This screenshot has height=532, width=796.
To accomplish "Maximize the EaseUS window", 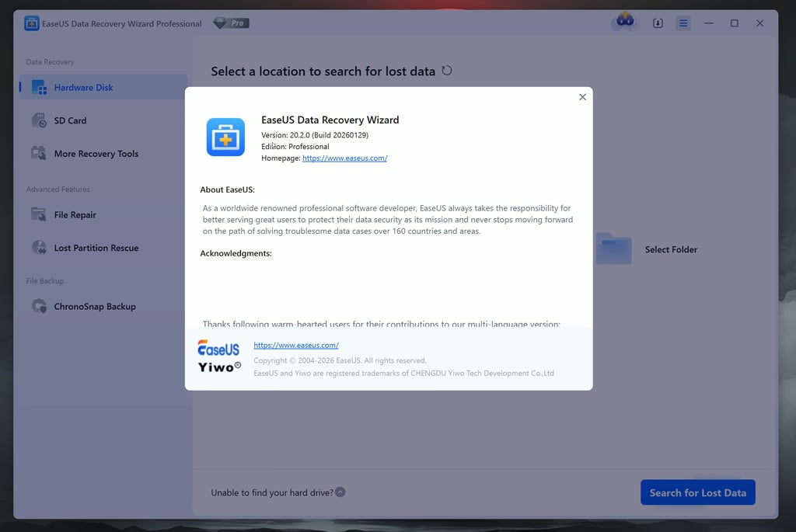I will 734,23.
